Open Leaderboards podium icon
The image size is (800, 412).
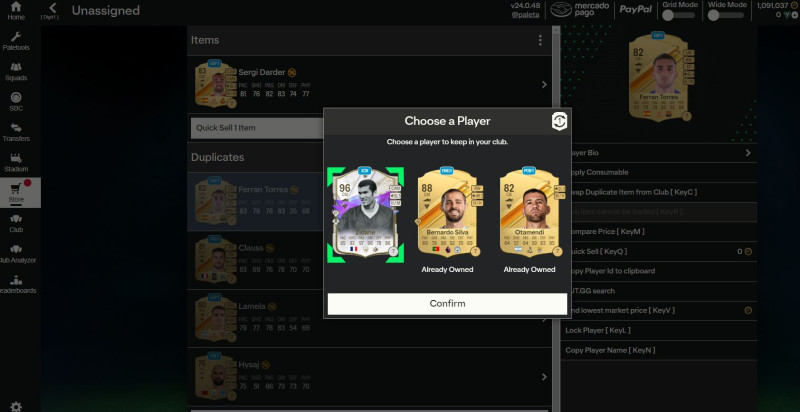point(16,280)
